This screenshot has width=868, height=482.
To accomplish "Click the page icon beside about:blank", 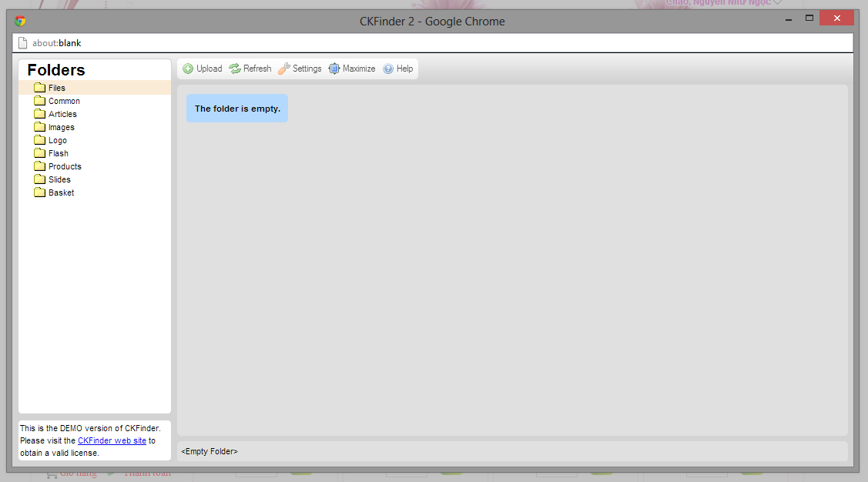I will tap(22, 42).
